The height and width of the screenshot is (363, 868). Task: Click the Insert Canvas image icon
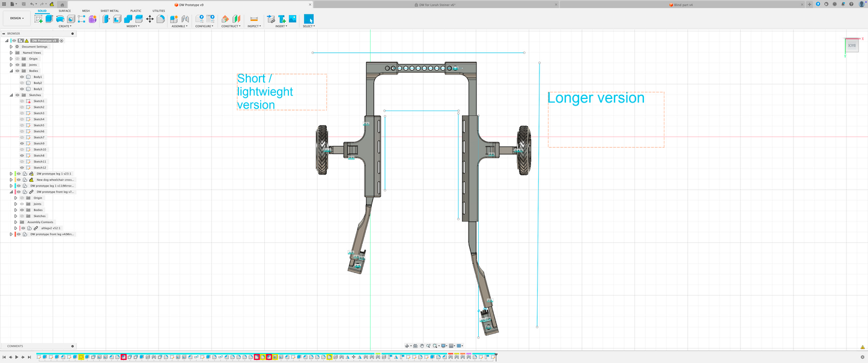pyautogui.click(x=293, y=19)
